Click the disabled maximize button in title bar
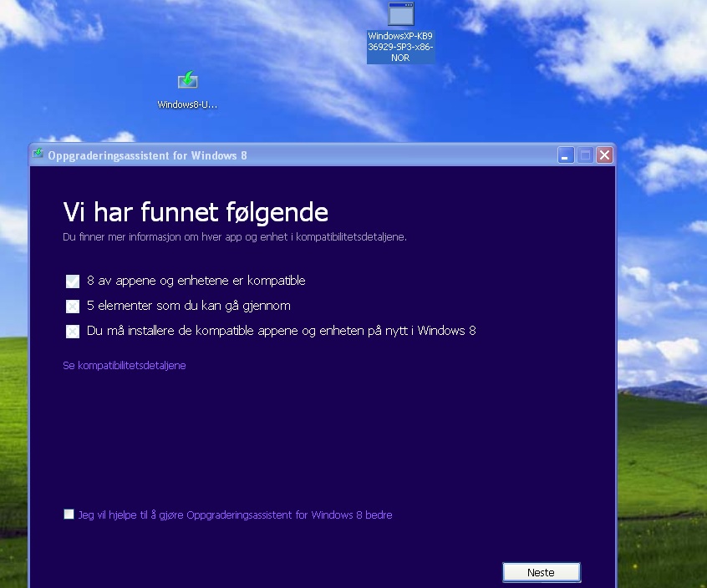707x588 pixels. tap(585, 155)
